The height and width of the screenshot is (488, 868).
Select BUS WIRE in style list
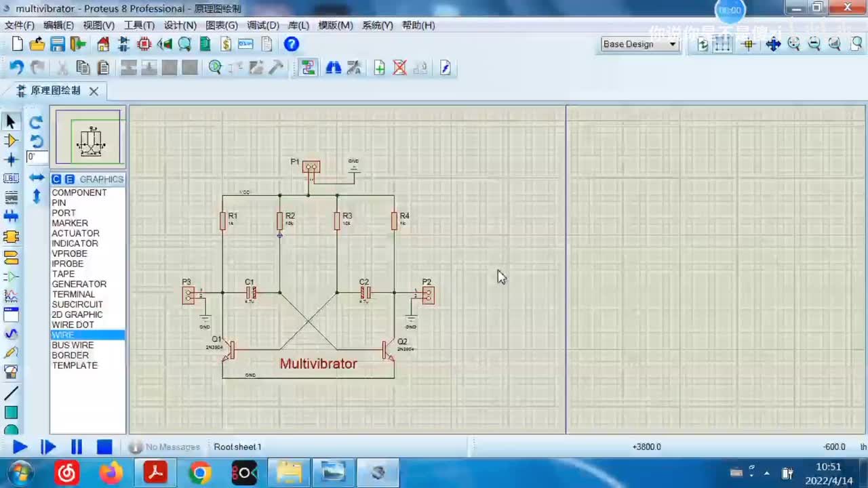73,345
